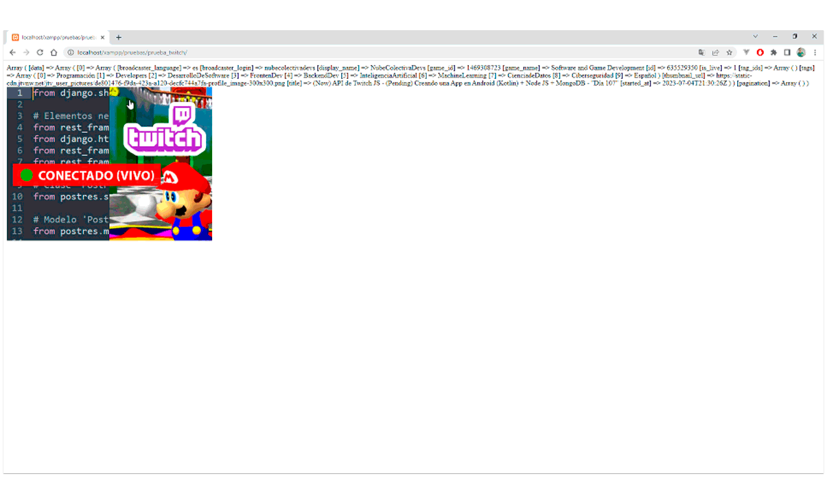The width and height of the screenshot is (827, 504).
Task: Open the gray V-shaped extension
Action: point(746,52)
